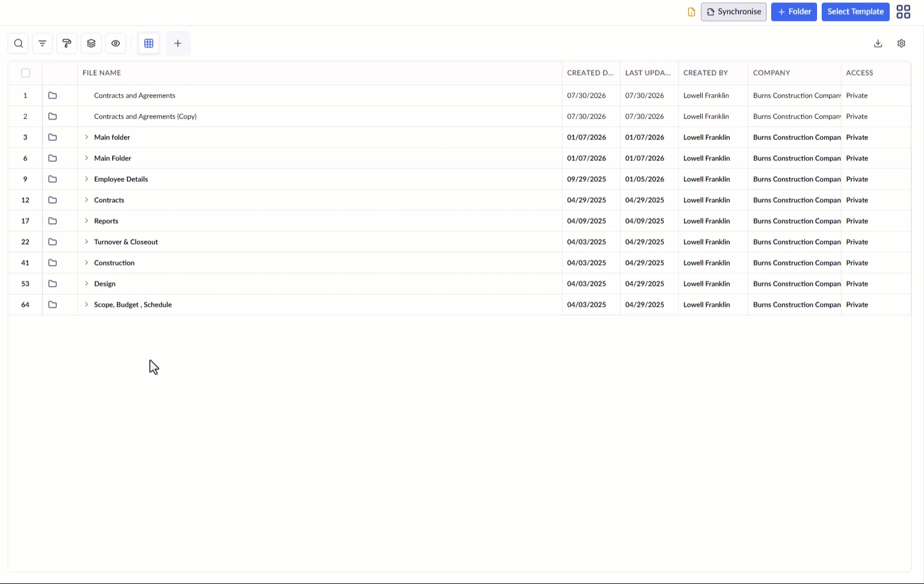
Task: Click the paint roller format icon
Action: tap(67, 44)
